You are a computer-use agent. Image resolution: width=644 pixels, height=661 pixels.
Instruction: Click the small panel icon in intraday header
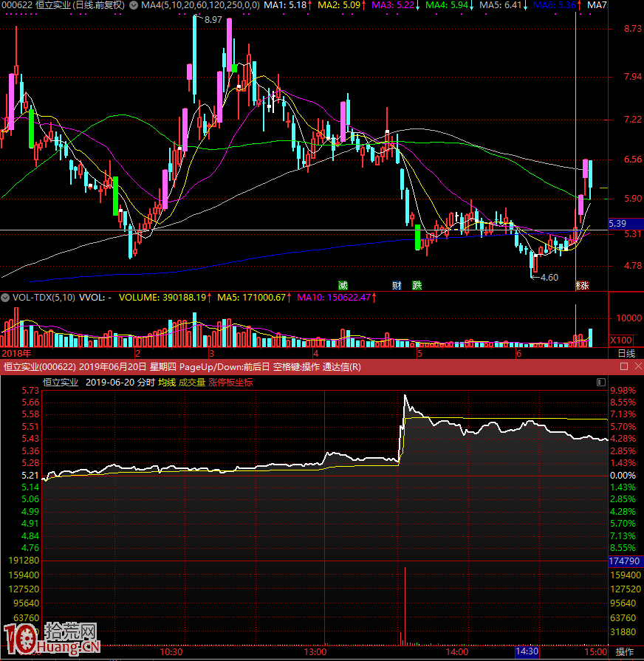pos(600,383)
